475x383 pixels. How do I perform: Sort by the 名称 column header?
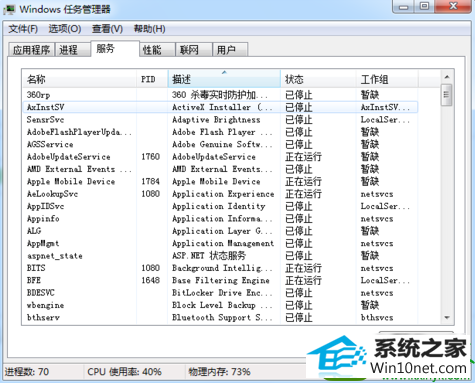point(80,79)
